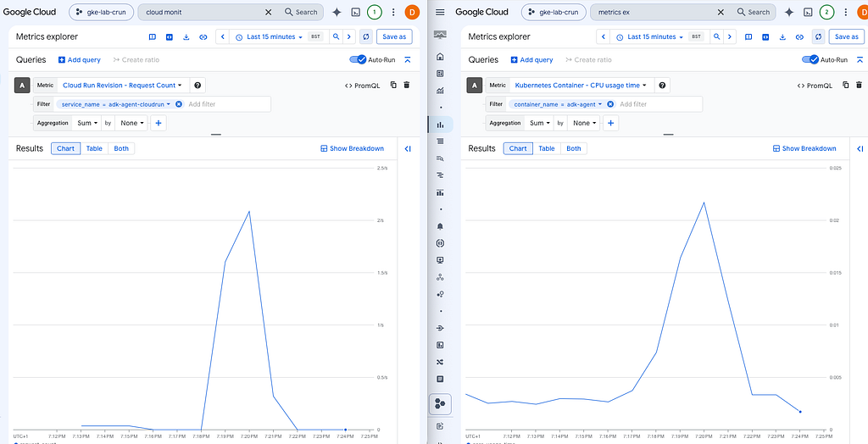This screenshot has height=444, width=868.
Task: Open Kubernetes Container - CPU usage time dropdown
Action: click(581, 86)
